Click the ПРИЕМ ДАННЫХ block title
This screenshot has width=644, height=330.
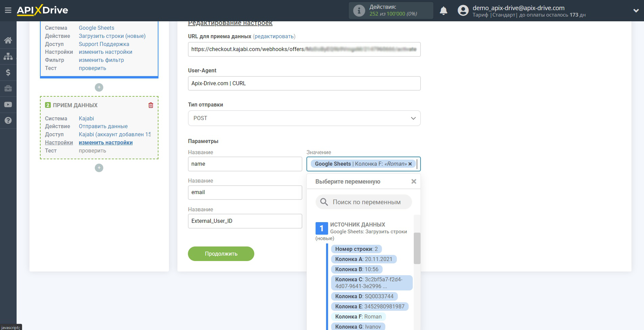pos(75,105)
